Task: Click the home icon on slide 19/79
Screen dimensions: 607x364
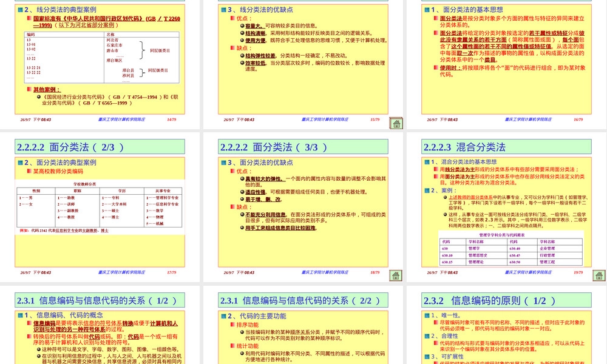Action: click(x=599, y=275)
